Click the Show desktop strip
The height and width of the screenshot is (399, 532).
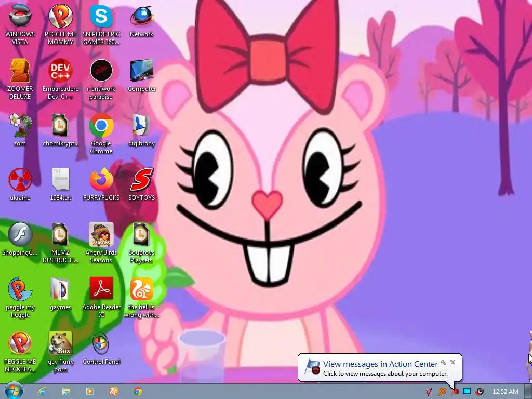pos(528,392)
